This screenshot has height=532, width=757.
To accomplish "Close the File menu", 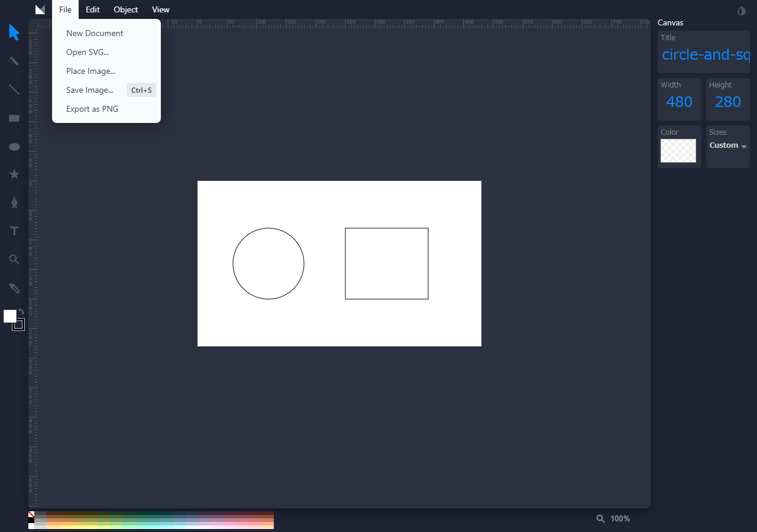I will point(65,9).
